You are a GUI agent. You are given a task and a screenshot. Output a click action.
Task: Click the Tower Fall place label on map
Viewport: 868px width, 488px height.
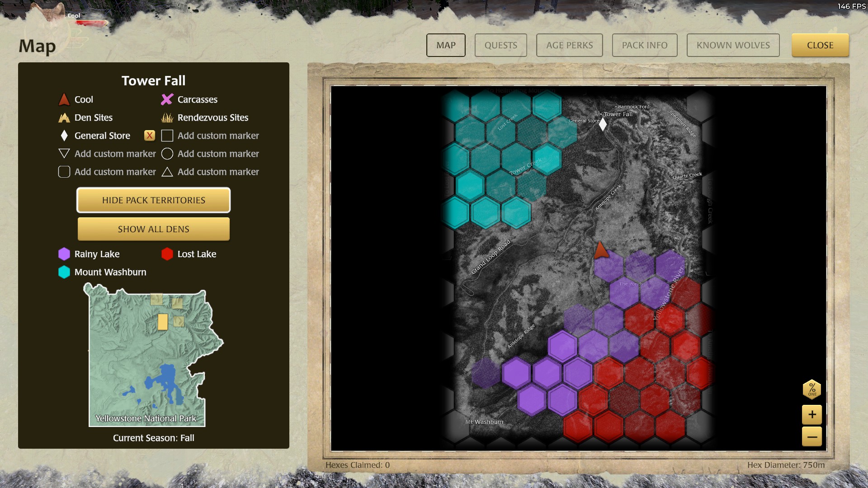[618, 114]
